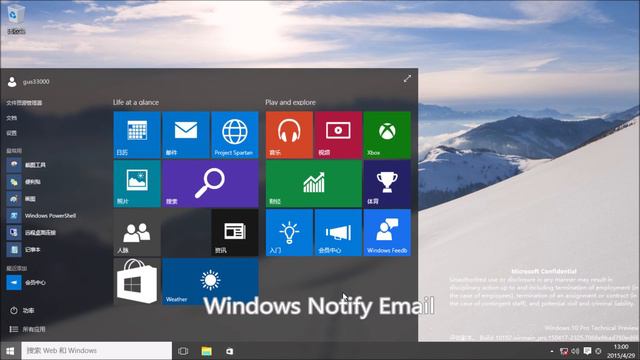
Task: Open the Sports trophy tile
Action: (x=387, y=184)
